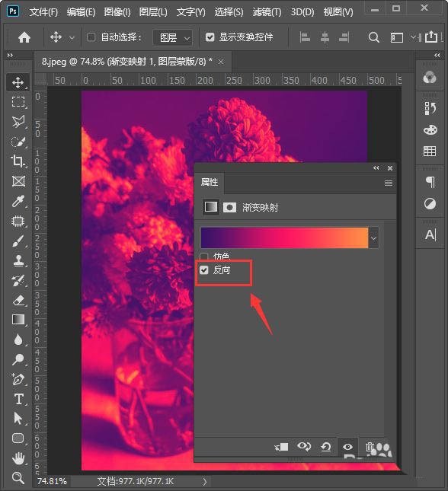Open the 滤镜(T) menu
The height and width of the screenshot is (491, 448).
pos(267,12)
